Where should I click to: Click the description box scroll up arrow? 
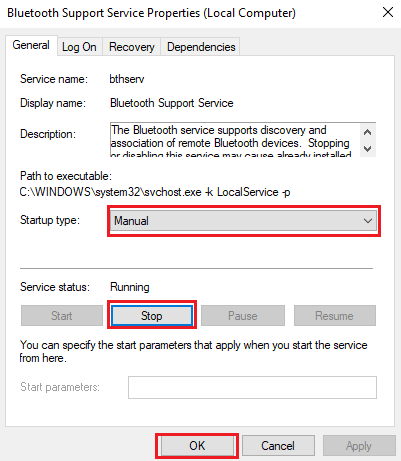click(367, 132)
